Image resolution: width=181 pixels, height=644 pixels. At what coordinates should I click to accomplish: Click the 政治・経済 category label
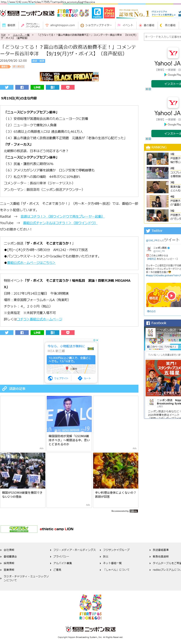point(38,61)
